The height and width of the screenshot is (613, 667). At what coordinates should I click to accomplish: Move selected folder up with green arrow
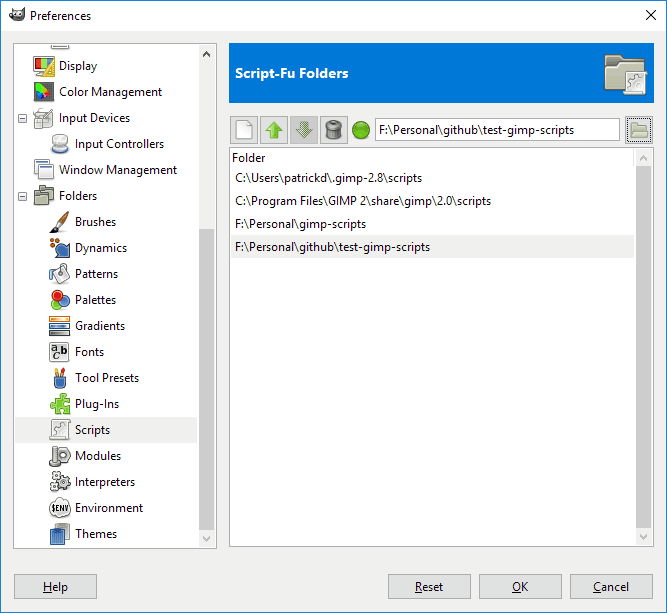click(274, 130)
